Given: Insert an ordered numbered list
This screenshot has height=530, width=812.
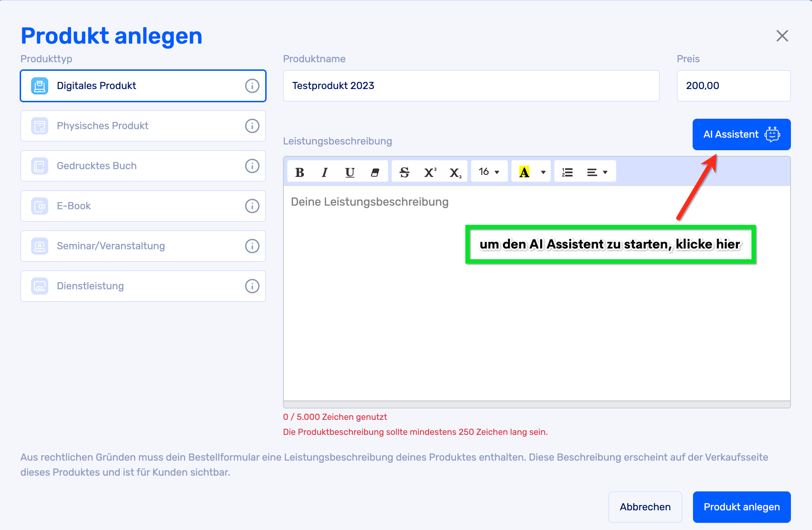Looking at the screenshot, I should pyautogui.click(x=567, y=172).
